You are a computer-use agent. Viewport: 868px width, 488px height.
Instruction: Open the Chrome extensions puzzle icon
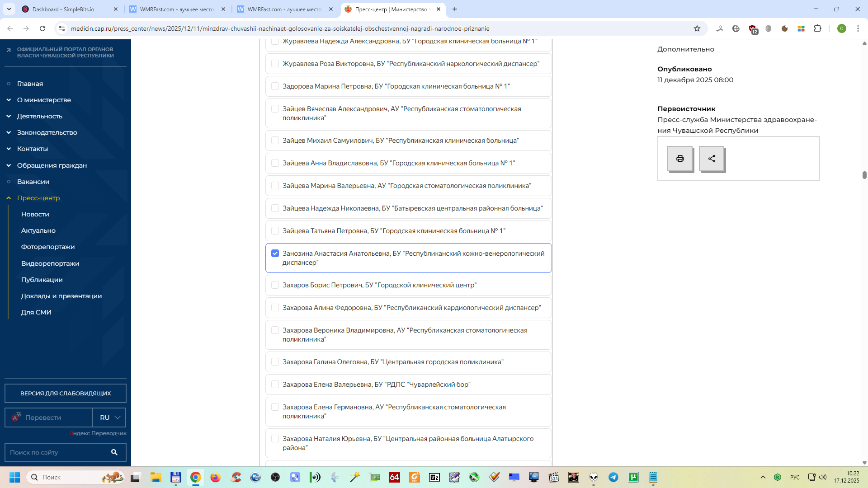pyautogui.click(x=817, y=28)
